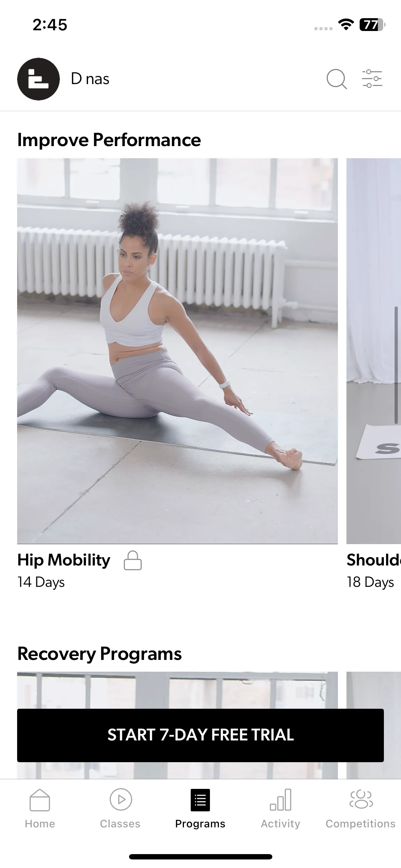
Task: Open the first Recovery Programs thumbnail
Action: [178, 725]
